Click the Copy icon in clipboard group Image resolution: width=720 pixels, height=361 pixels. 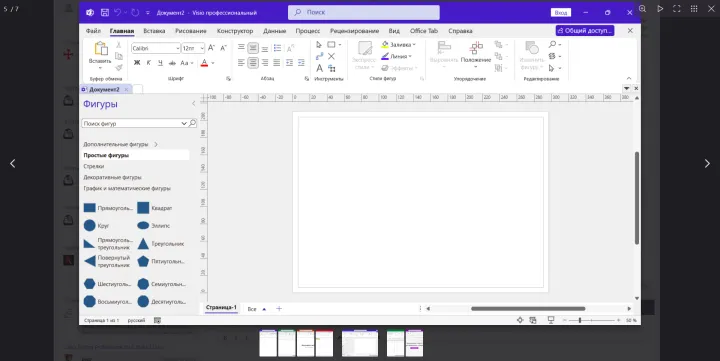(x=118, y=56)
